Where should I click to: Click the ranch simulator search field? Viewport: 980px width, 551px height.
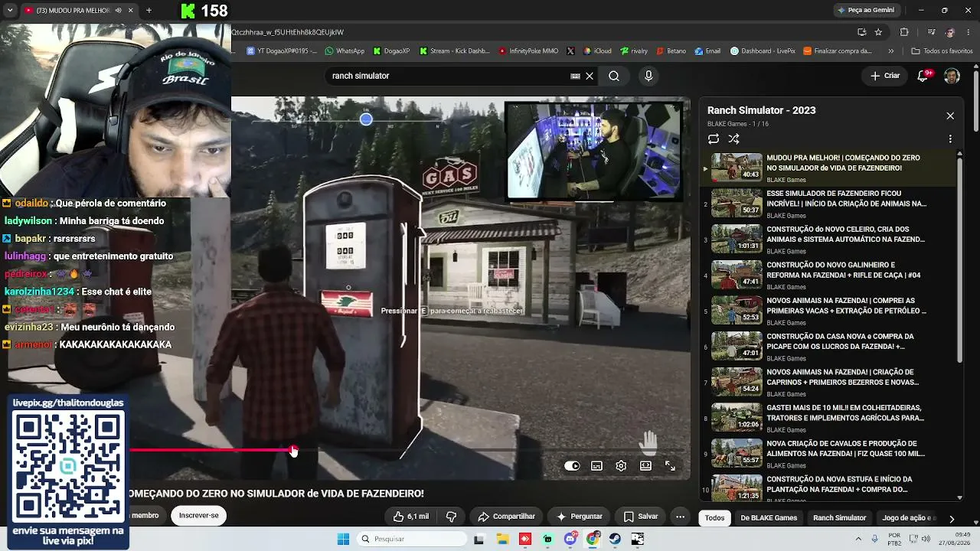(448, 76)
